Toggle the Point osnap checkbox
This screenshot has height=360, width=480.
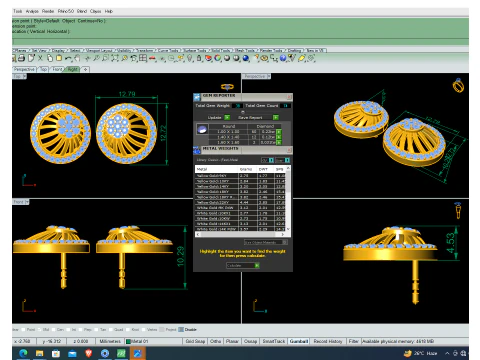(23, 329)
